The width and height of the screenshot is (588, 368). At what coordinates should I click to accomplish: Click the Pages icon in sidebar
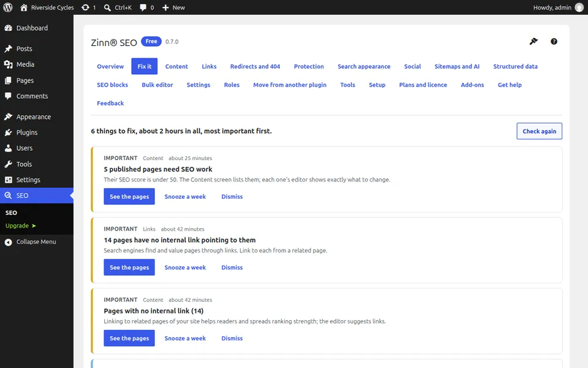coord(8,80)
